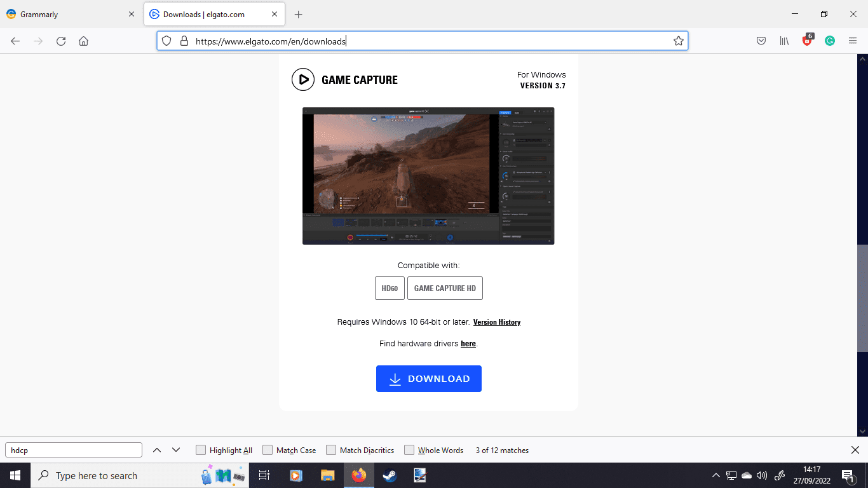Launch Steam from the taskbar
The height and width of the screenshot is (488, 868).
pos(390,475)
